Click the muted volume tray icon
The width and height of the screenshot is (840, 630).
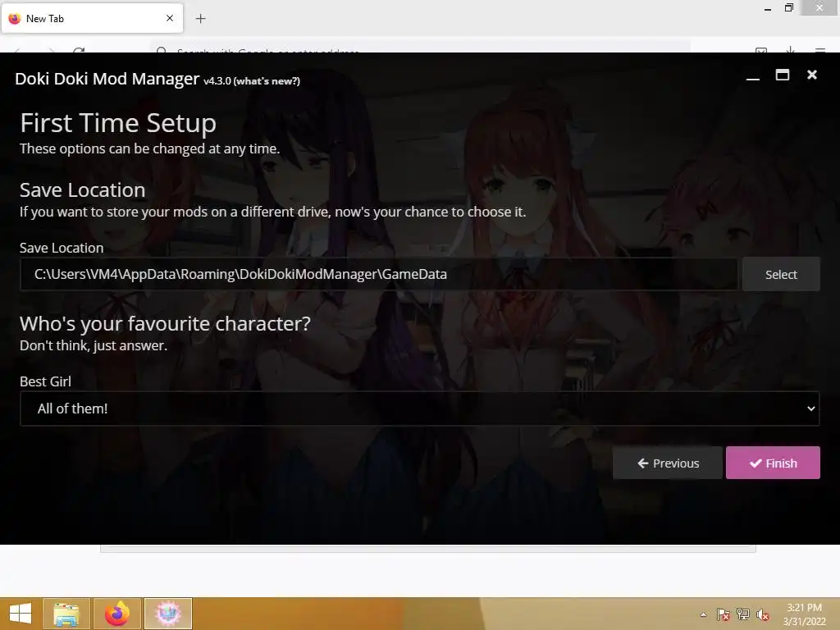(763, 614)
